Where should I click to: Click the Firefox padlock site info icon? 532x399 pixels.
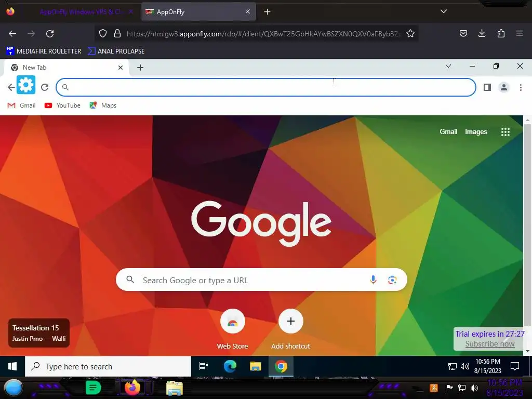click(117, 33)
